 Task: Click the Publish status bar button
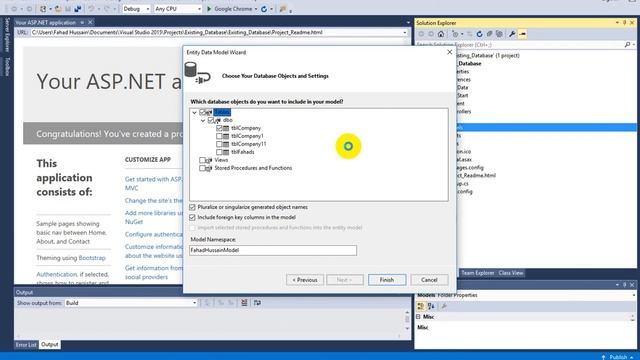pyautogui.click(x=618, y=357)
